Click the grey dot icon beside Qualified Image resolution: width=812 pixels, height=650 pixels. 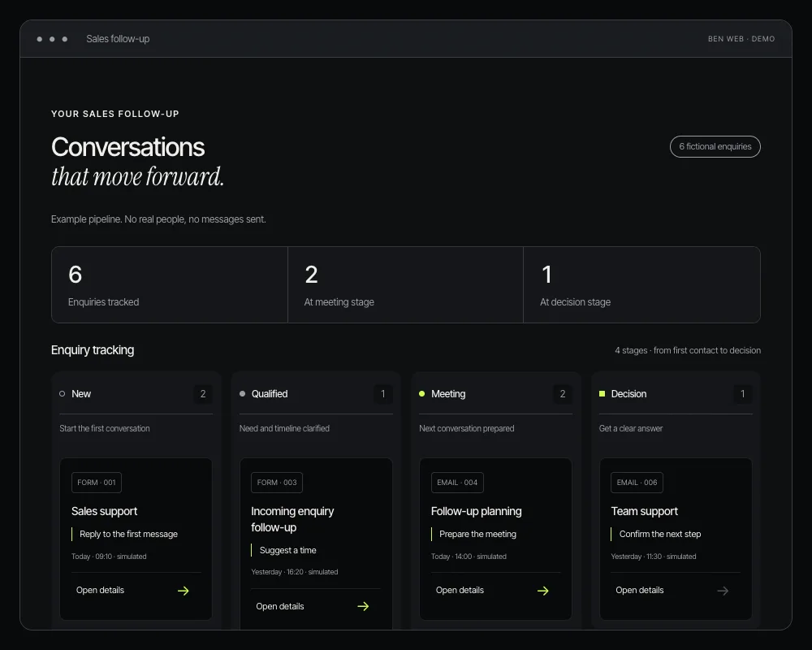click(x=242, y=394)
